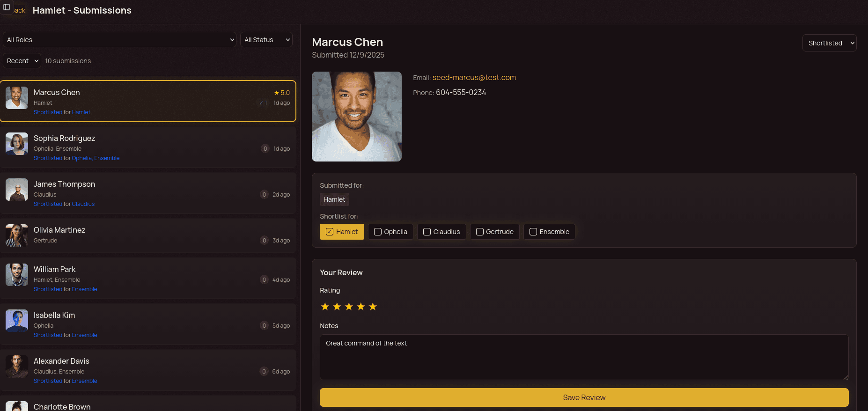Expand the All Status dropdown
Screen dimensions: 868x411
[x=266, y=40]
